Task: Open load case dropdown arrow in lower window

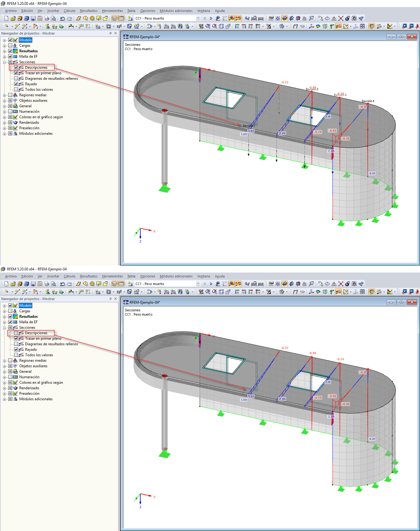Action: (x=198, y=284)
